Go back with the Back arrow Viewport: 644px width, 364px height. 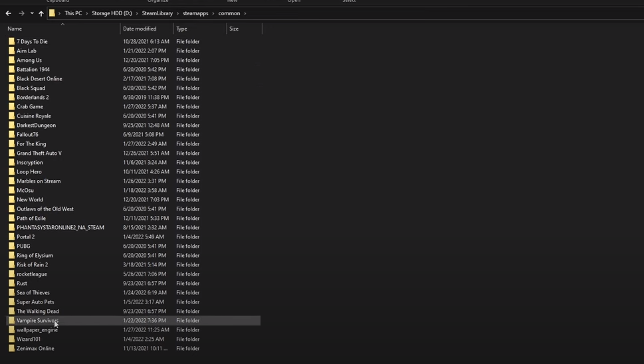tap(8, 13)
